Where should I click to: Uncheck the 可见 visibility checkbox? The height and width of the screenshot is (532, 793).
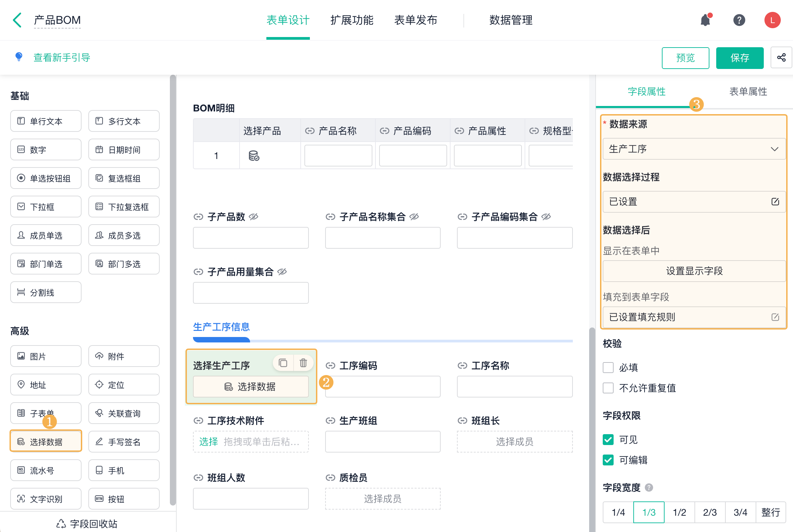[x=608, y=439]
